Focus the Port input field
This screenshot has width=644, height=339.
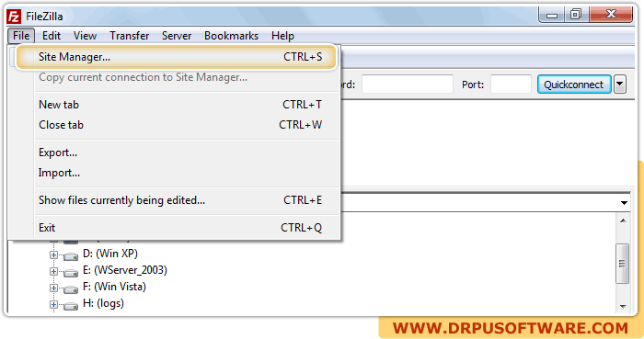click(511, 85)
